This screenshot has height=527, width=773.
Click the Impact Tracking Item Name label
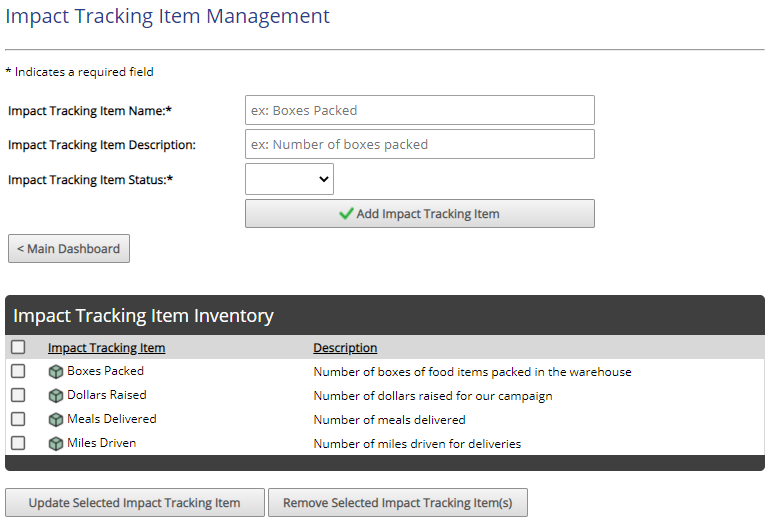pos(90,111)
